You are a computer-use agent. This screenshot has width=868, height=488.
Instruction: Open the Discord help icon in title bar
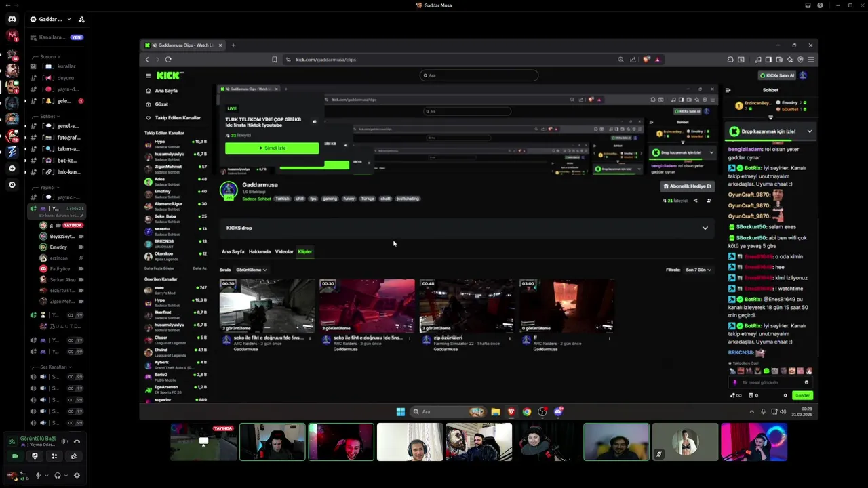click(820, 5)
